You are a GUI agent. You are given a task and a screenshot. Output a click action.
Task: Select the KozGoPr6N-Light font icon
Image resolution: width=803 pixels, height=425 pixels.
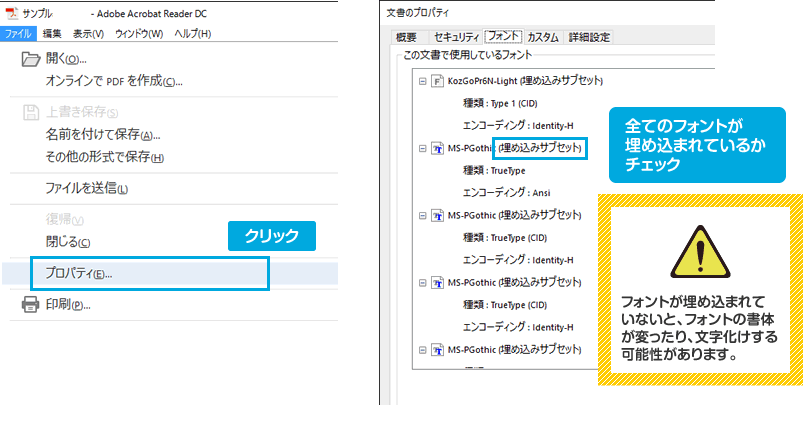[437, 81]
